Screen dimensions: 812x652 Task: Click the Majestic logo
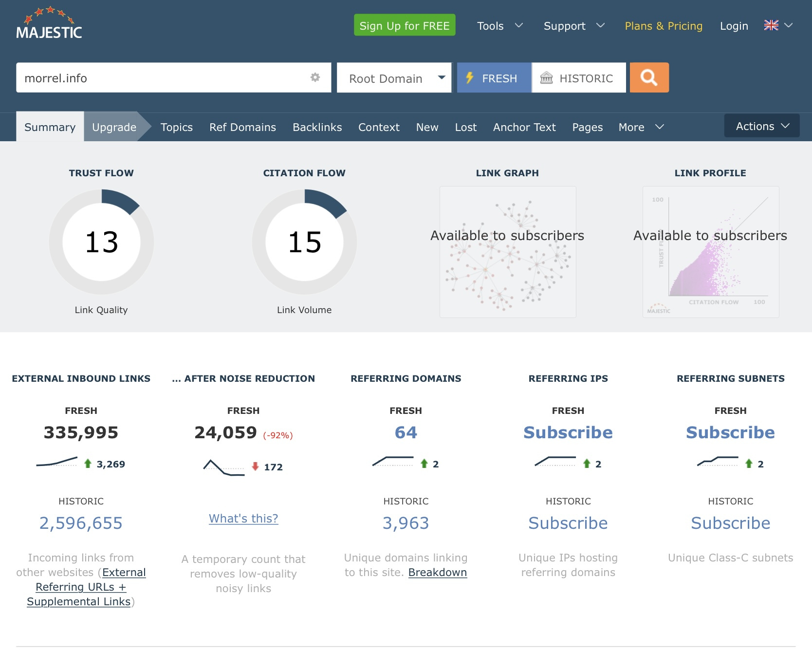coord(49,23)
